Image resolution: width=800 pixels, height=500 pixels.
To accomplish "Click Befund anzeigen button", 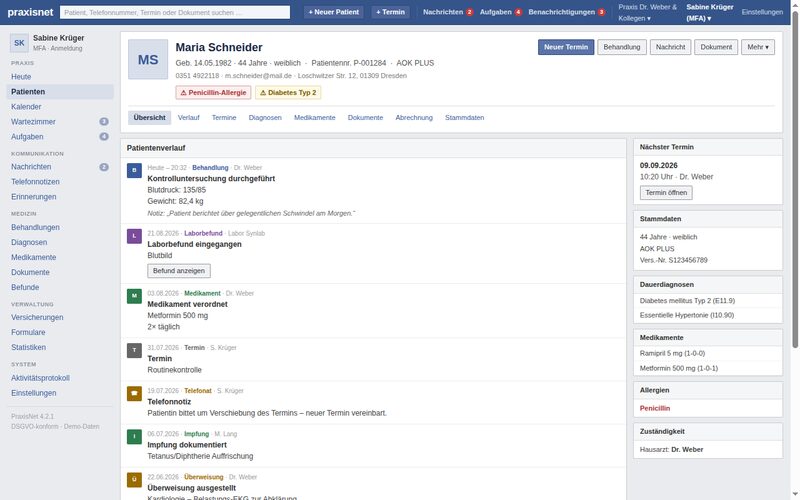I will pyautogui.click(x=179, y=271).
